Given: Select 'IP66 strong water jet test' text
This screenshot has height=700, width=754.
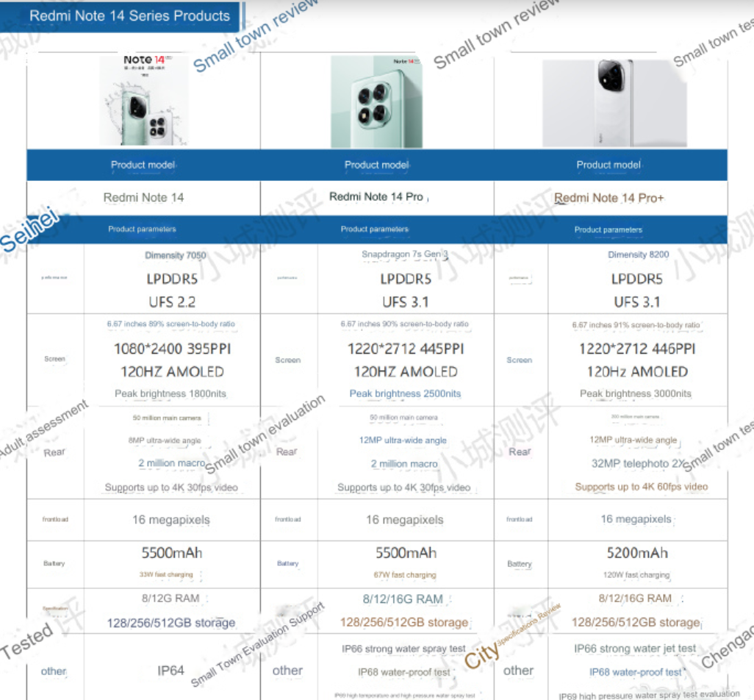Looking at the screenshot, I should pyautogui.click(x=635, y=649).
